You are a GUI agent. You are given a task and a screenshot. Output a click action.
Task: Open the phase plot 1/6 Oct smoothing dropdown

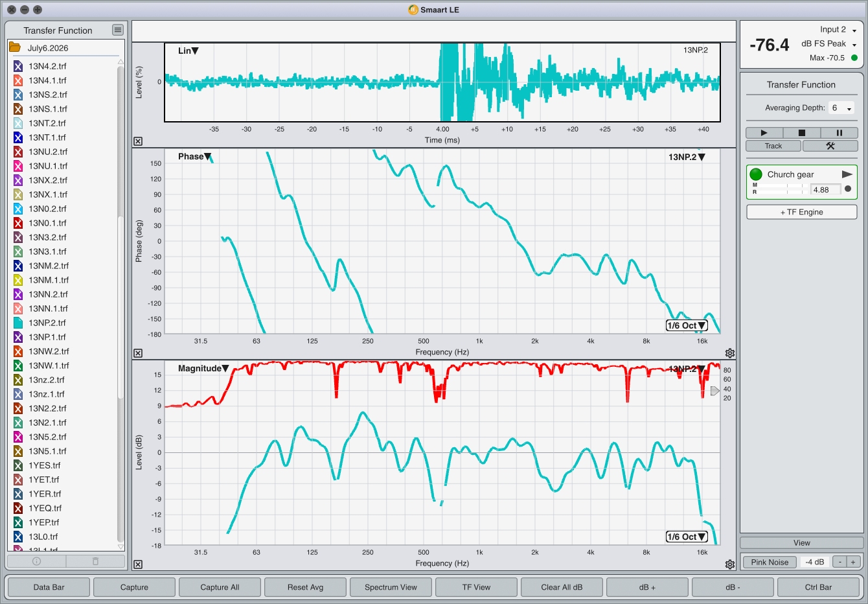[687, 325]
